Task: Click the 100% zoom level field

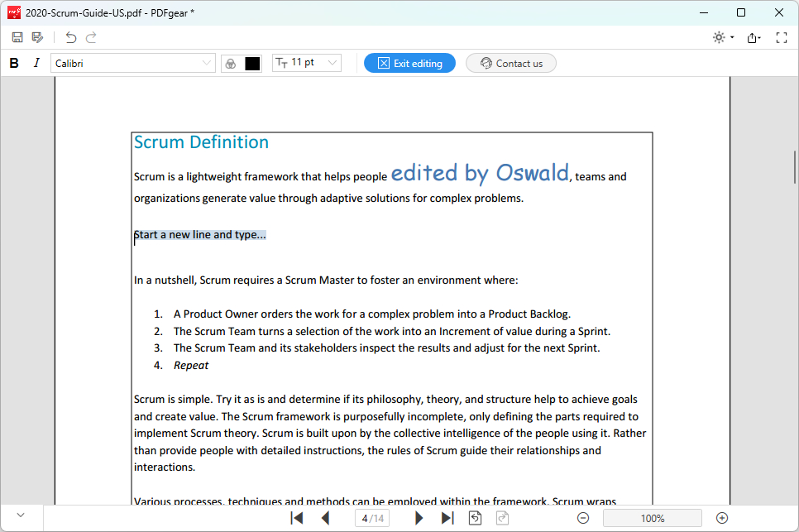Action: click(x=653, y=518)
